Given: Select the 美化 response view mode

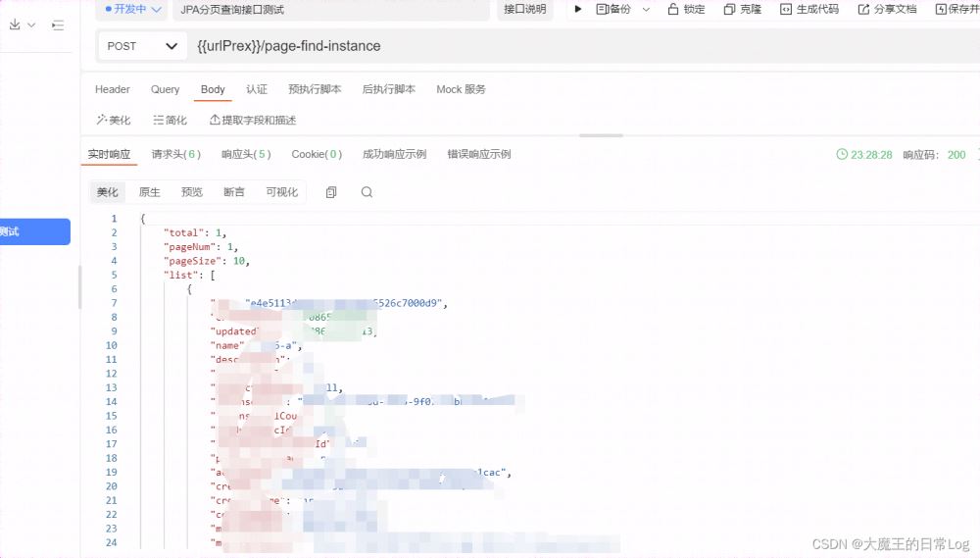Looking at the screenshot, I should [x=108, y=192].
